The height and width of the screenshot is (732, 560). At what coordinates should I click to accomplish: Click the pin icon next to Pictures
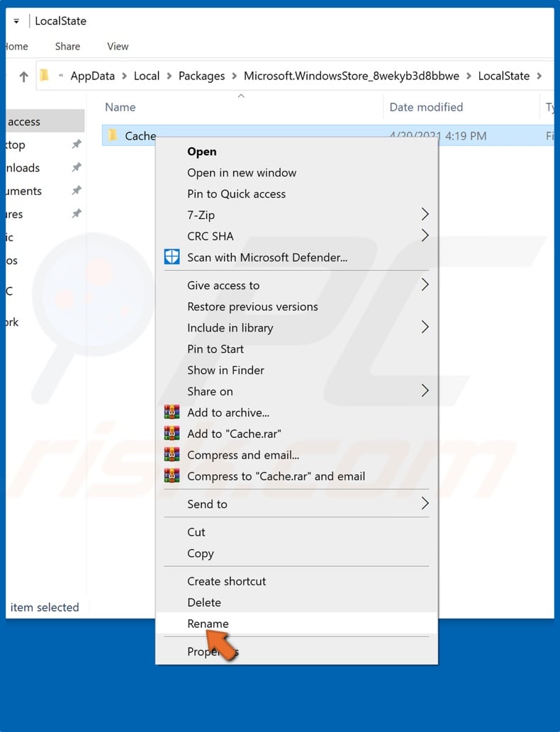pos(77,214)
